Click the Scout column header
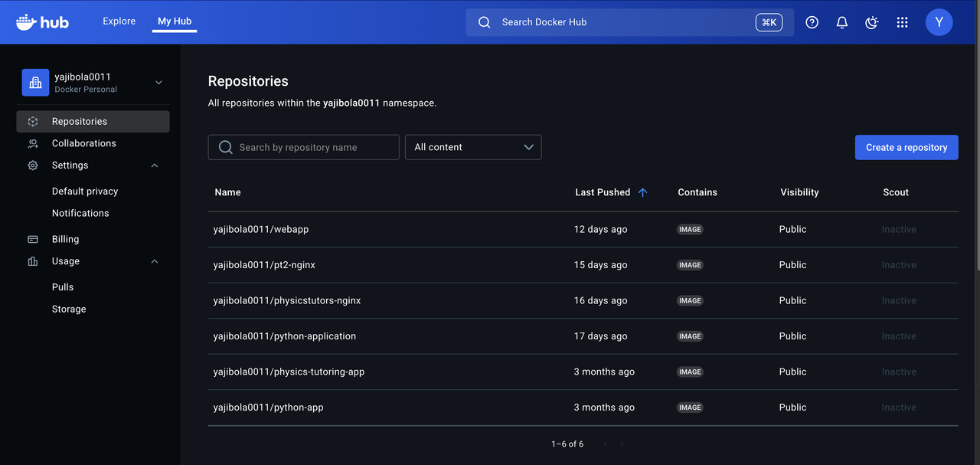980x465 pixels. click(896, 192)
